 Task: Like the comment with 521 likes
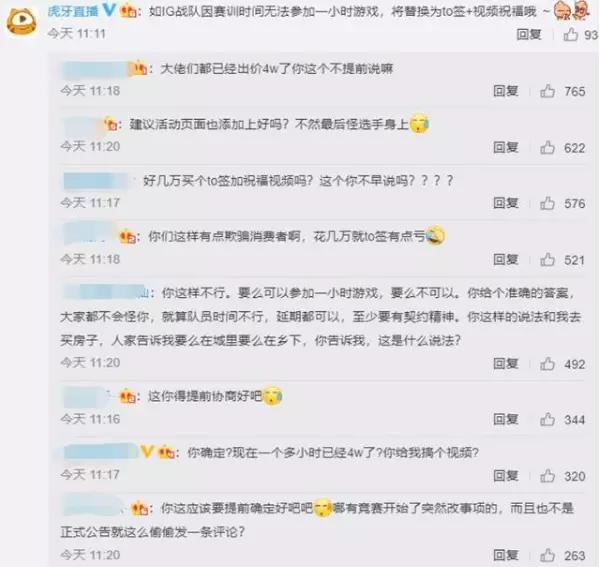pyautogui.click(x=547, y=259)
